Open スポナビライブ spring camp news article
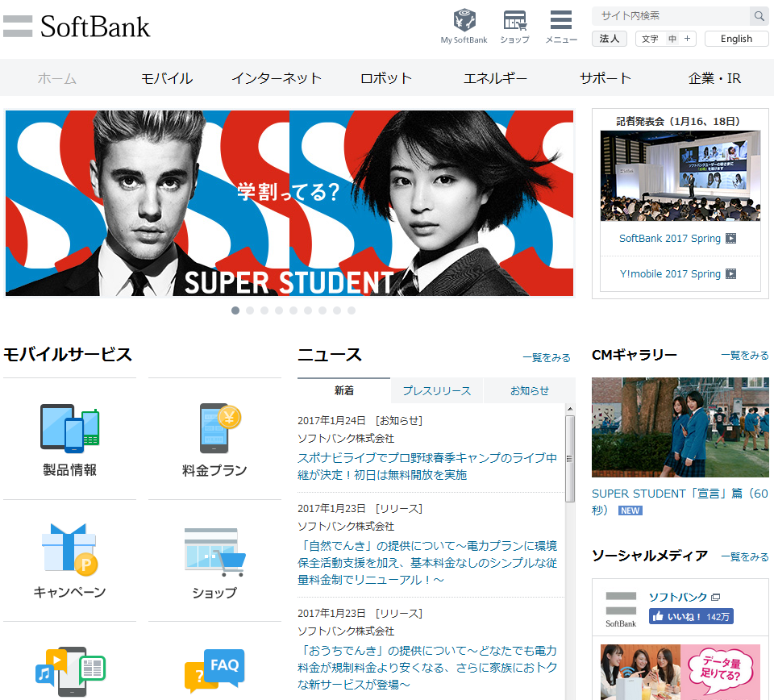The image size is (774, 700). [x=427, y=466]
